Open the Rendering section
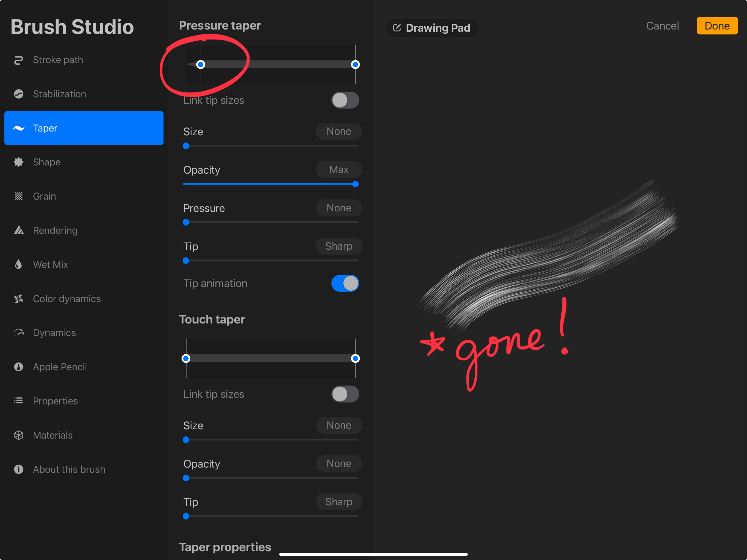Screen dimensions: 747x560 pos(84,230)
